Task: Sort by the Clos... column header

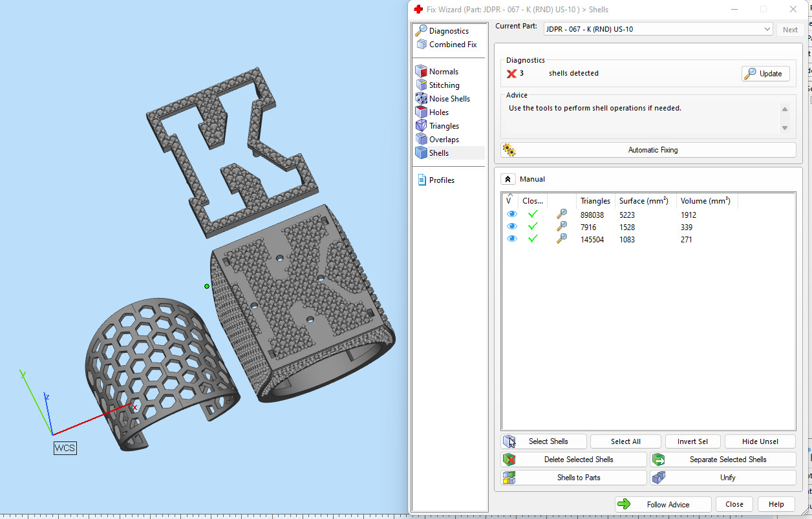Action: (x=533, y=201)
